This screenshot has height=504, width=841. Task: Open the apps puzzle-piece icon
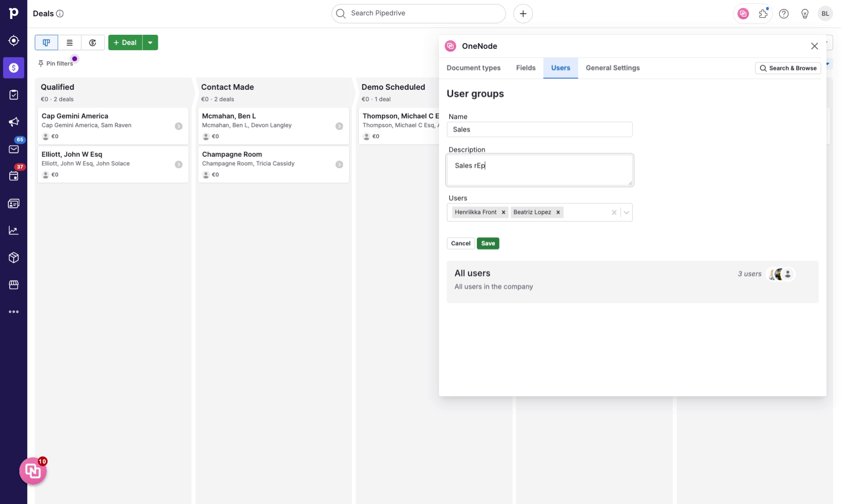pyautogui.click(x=763, y=14)
